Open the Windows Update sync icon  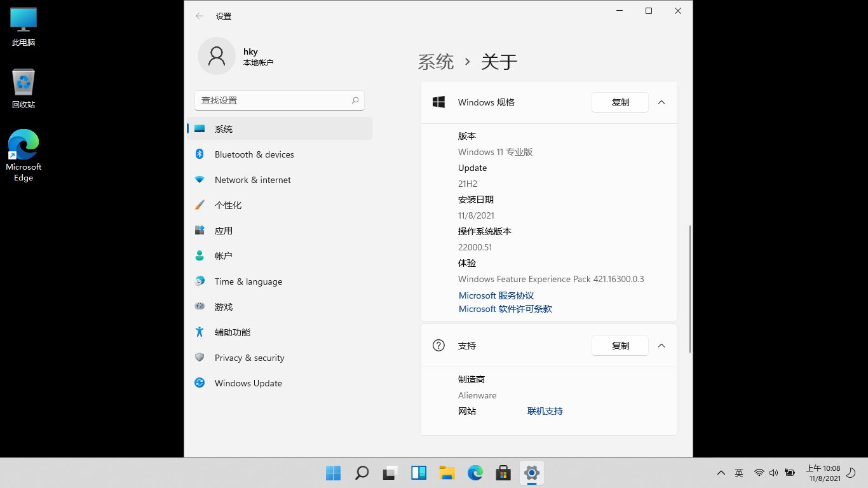[200, 383]
